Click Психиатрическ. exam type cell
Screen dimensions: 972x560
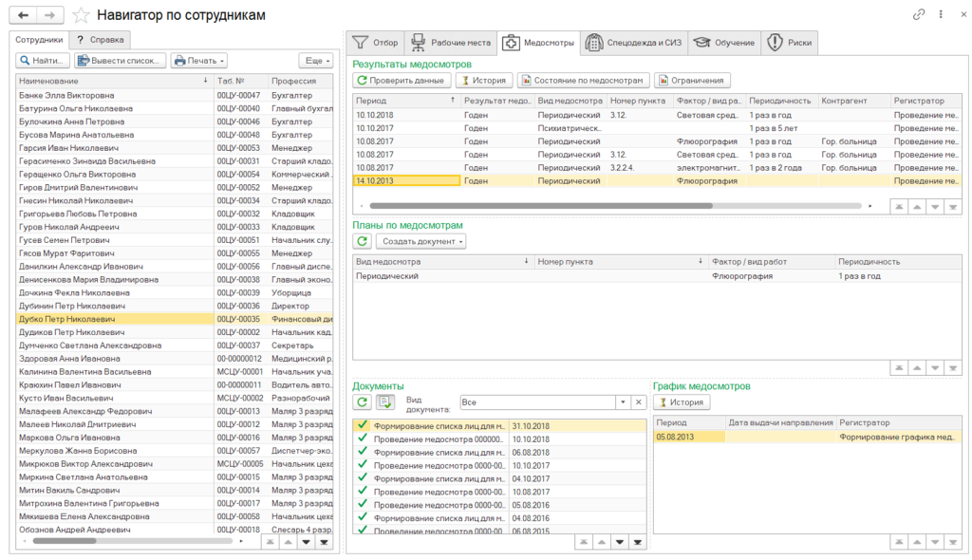point(570,128)
